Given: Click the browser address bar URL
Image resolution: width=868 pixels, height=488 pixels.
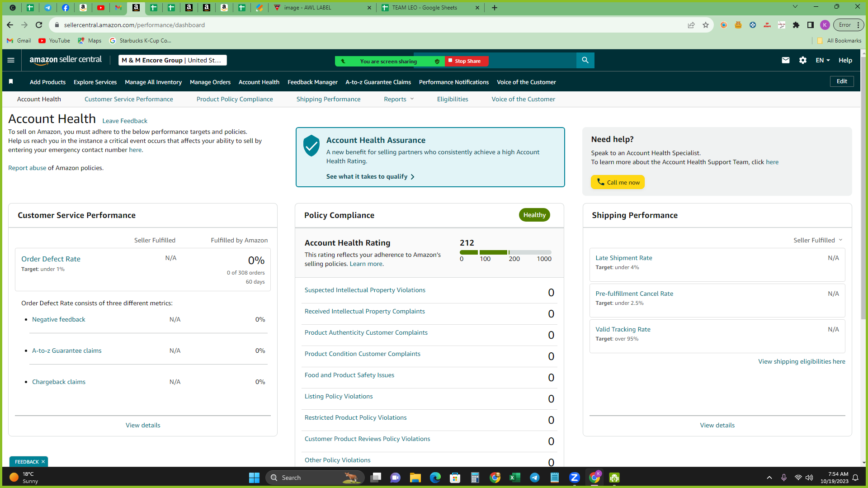Looking at the screenshot, I should click(134, 25).
